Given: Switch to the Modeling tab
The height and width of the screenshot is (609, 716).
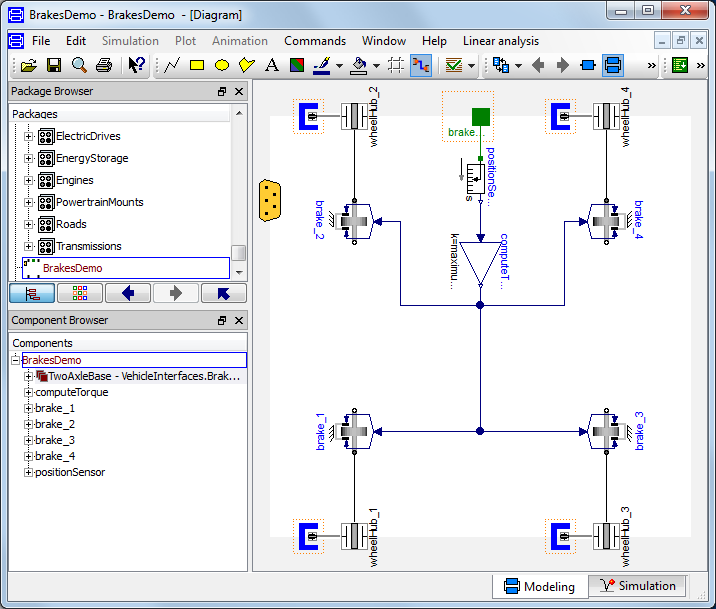Looking at the screenshot, I should click(539, 586).
